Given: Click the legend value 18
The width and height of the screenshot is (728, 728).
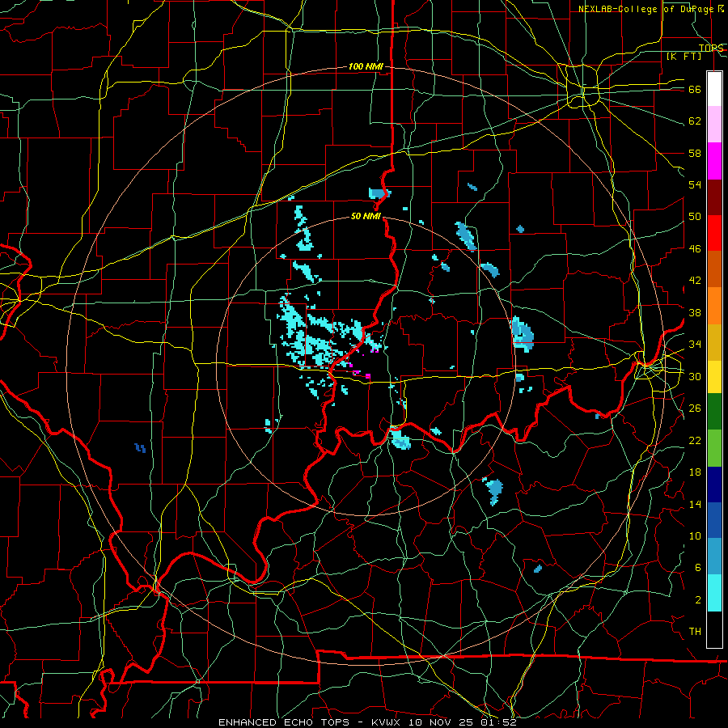Looking at the screenshot, I should pyautogui.click(x=695, y=472).
